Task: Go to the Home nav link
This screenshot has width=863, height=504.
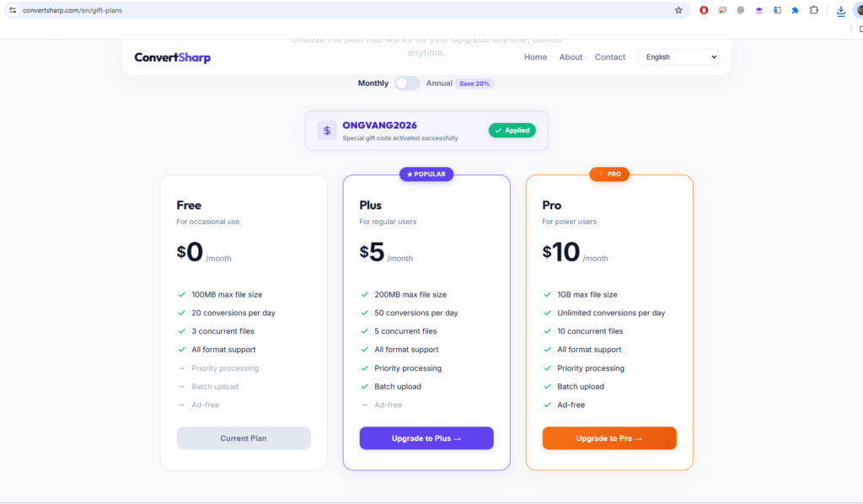Action: (x=535, y=56)
